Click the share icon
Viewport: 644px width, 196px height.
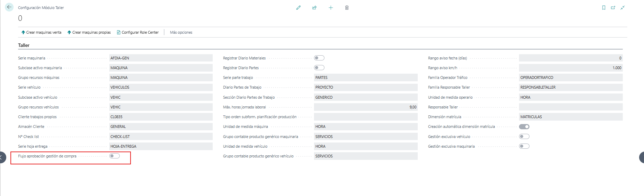pyautogui.click(x=314, y=8)
